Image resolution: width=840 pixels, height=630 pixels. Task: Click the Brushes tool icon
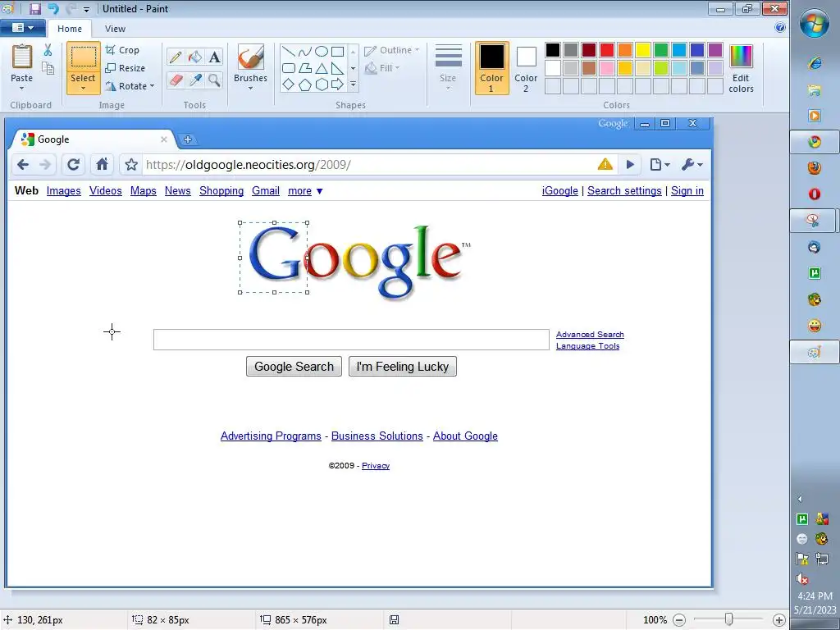(x=251, y=57)
